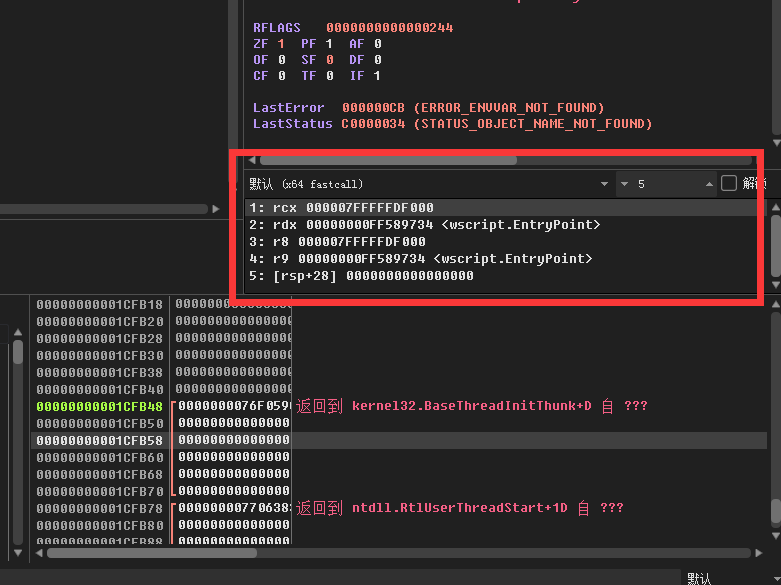
Task: Click dump pane vertical scroll down arrow
Action: [x=18, y=553]
